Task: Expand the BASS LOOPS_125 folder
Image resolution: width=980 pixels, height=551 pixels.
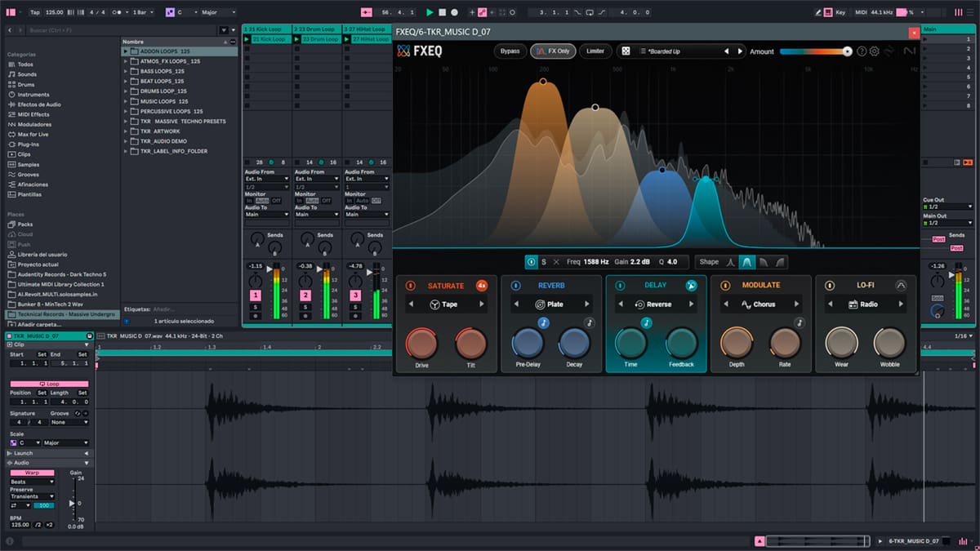Action: tap(127, 71)
